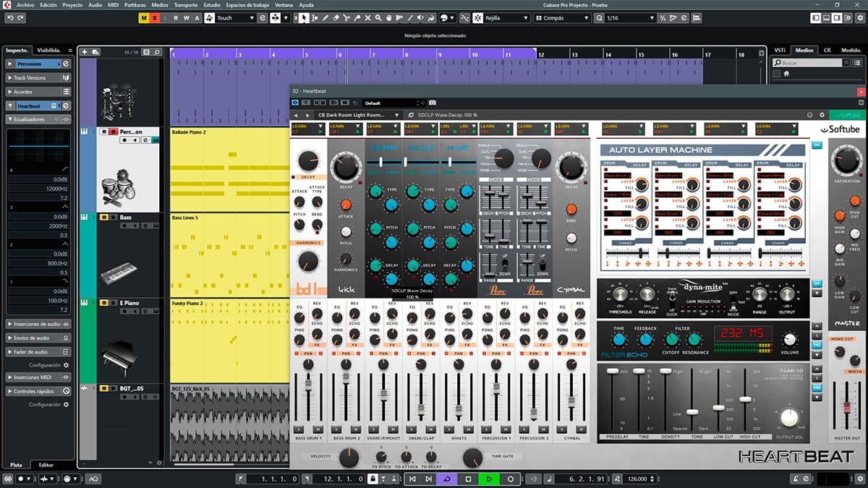Click the Controles rápidos icon in Inspector
This screenshot has height=488, width=868.
click(x=66, y=391)
